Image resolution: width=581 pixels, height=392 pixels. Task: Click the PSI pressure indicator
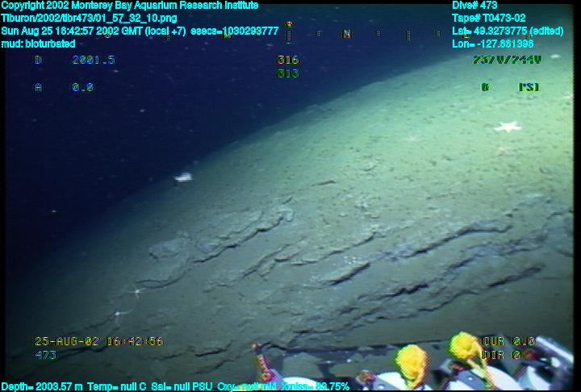coord(529,87)
